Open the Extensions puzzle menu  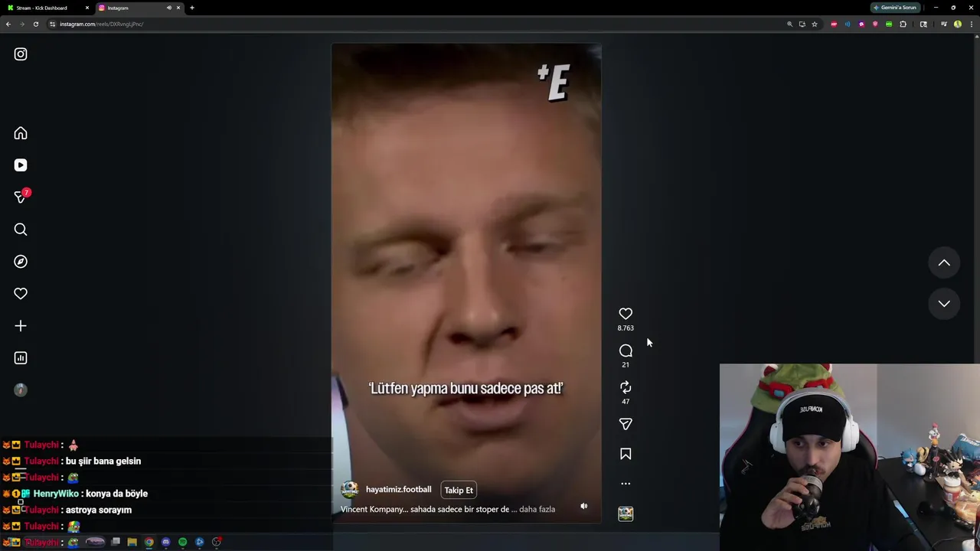point(903,24)
